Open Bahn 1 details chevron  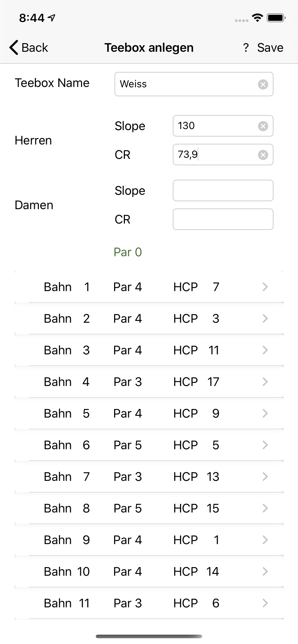pos(265,287)
